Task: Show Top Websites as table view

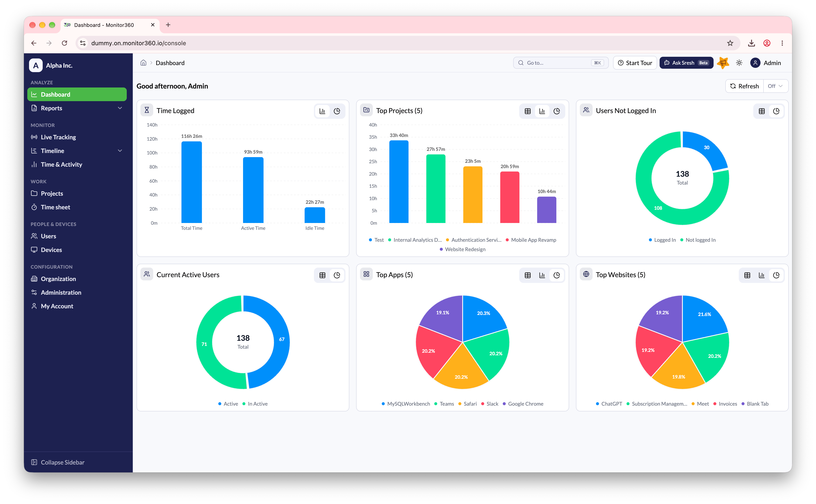Action: coord(747,275)
